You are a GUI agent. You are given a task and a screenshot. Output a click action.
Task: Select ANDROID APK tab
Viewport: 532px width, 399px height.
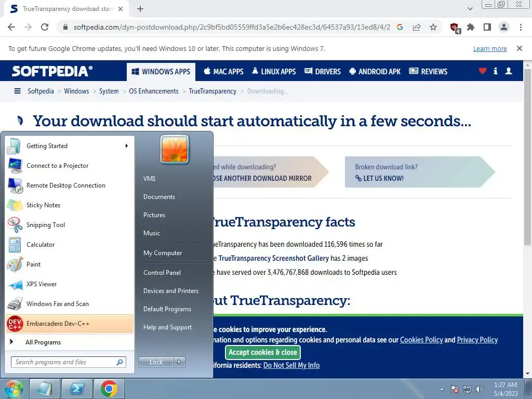click(375, 72)
